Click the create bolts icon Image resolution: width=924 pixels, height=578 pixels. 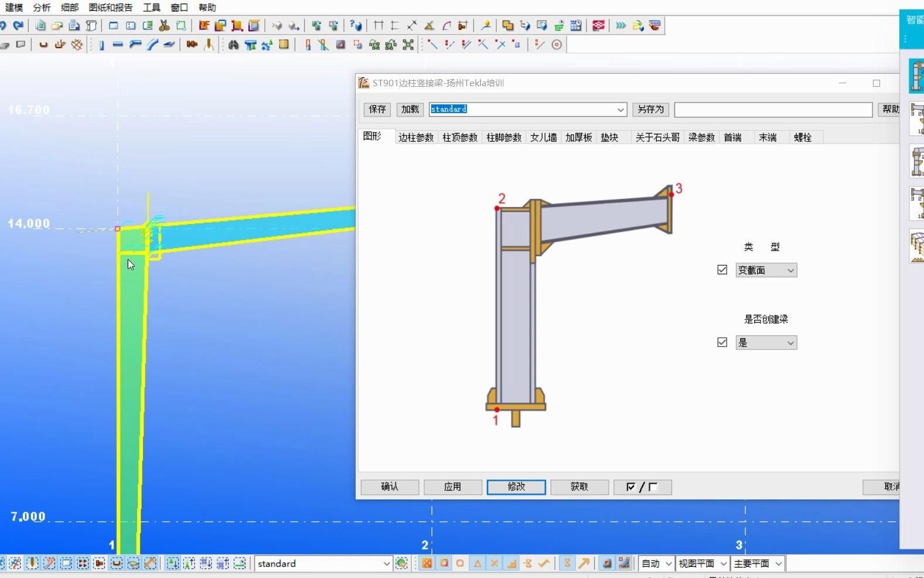pos(192,45)
